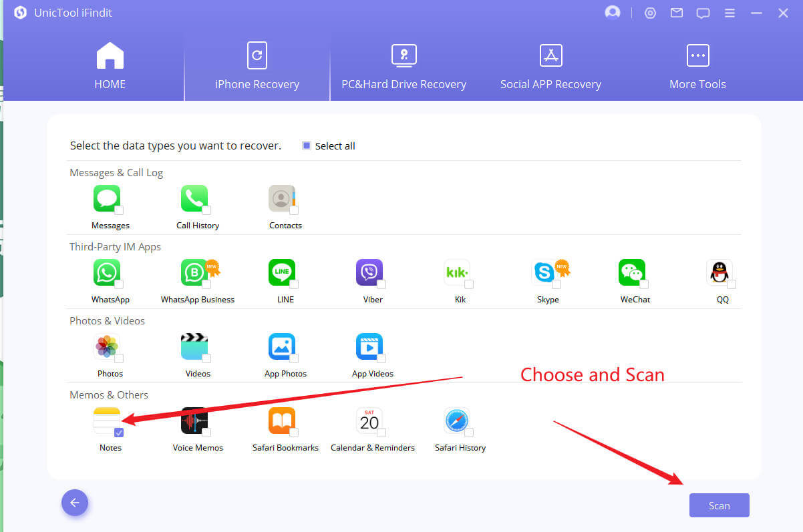Tick the Safari History checkbox
Viewport: 803px width, 532px height.
(469, 433)
